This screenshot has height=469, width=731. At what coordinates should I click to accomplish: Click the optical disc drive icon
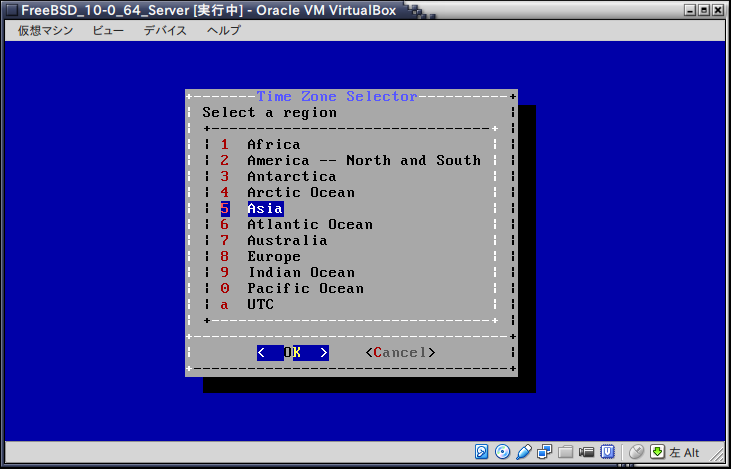(x=503, y=452)
